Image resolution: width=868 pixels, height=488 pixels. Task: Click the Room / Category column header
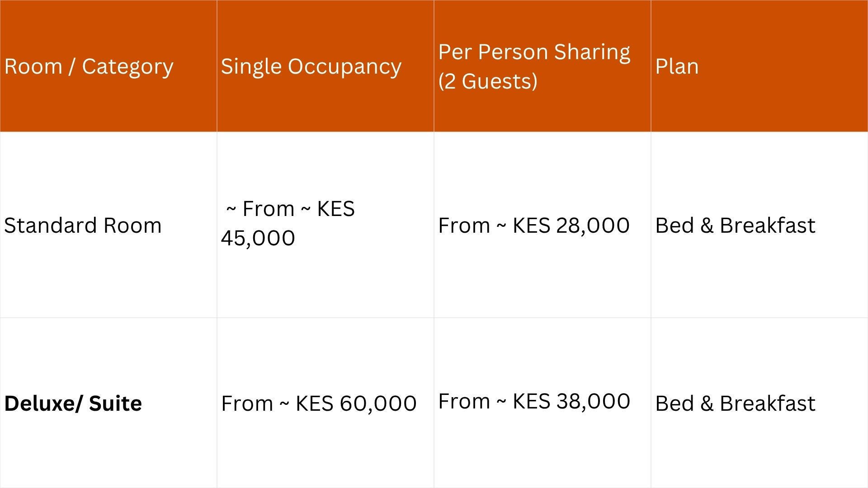(89, 66)
